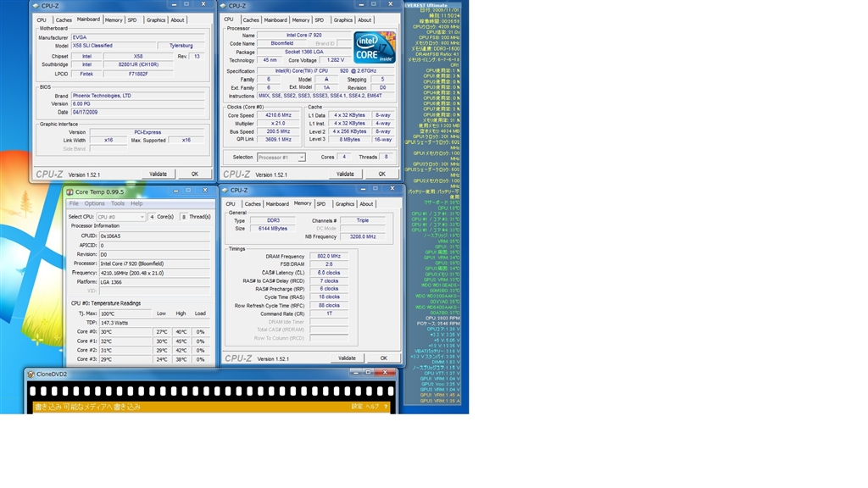Screen dimensions: 868x488
Task: Click the memory Size value 6144 MBytes
Action: [273, 229]
